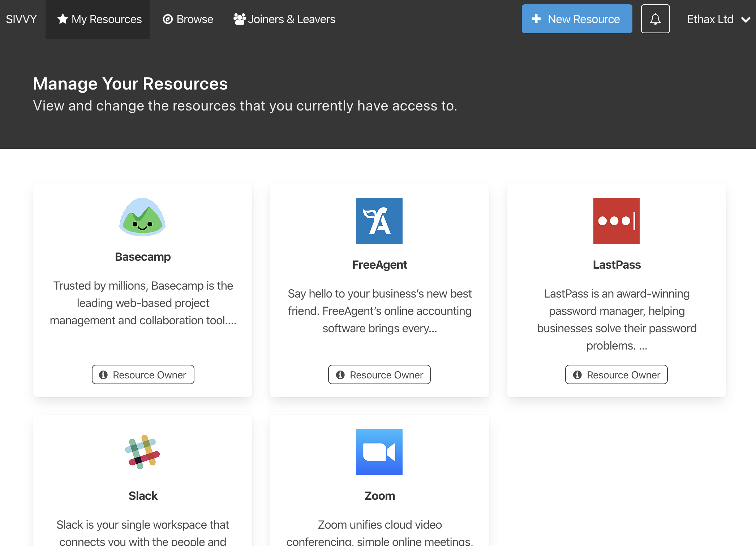Click the Manage Your Resources heading

130,84
